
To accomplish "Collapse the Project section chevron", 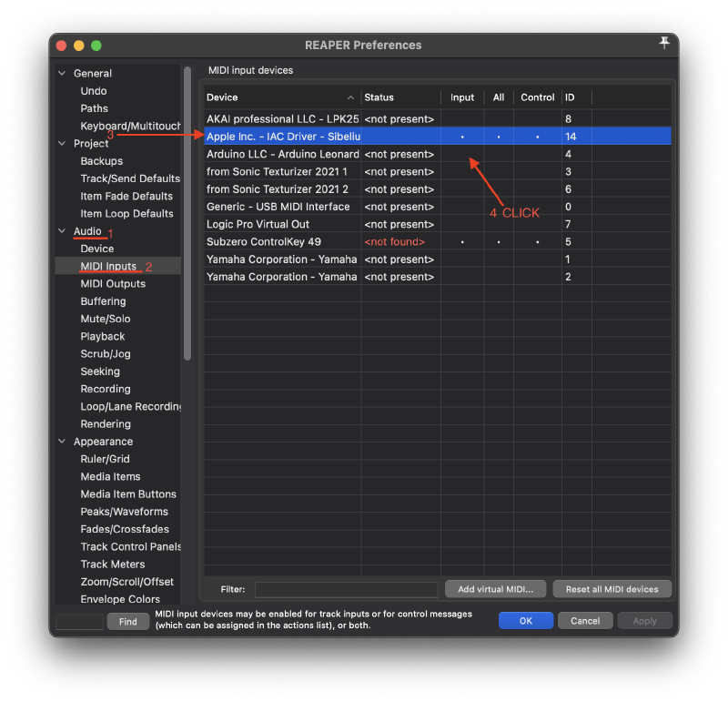I will [62, 143].
